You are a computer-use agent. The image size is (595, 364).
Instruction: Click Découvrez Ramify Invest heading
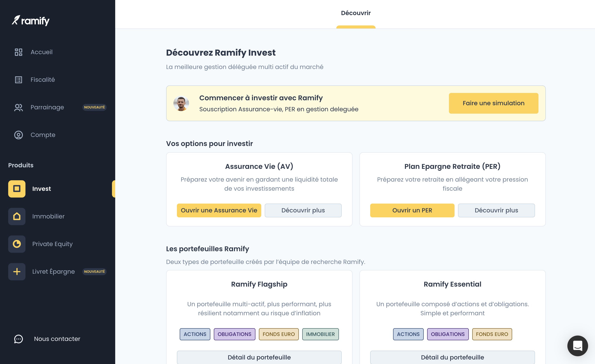[221, 53]
